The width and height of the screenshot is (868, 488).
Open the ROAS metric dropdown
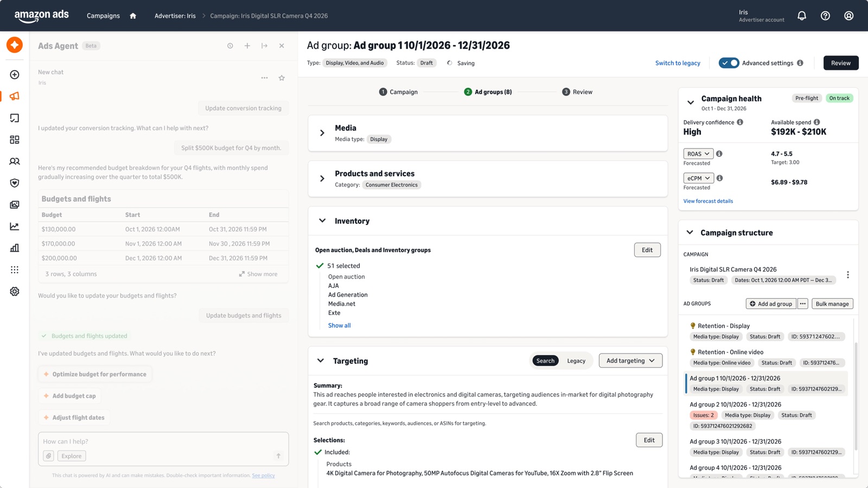pyautogui.click(x=698, y=154)
